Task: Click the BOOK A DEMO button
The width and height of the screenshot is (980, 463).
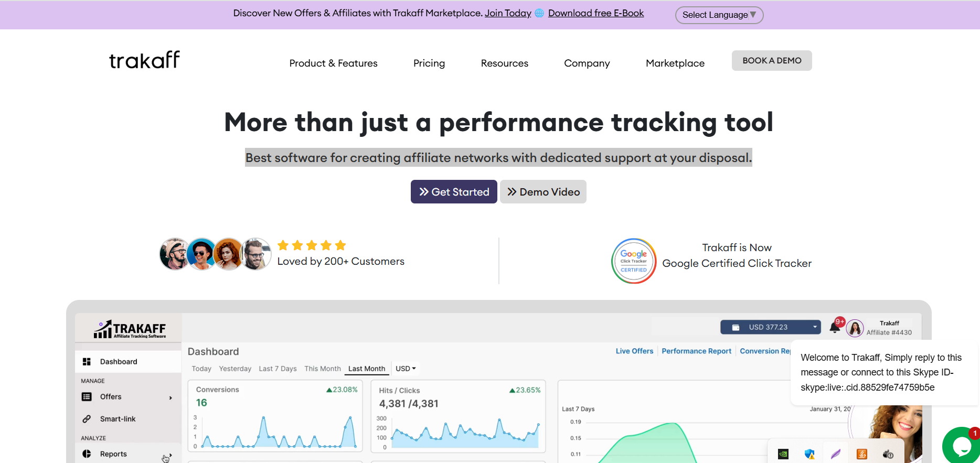Action: [x=772, y=60]
